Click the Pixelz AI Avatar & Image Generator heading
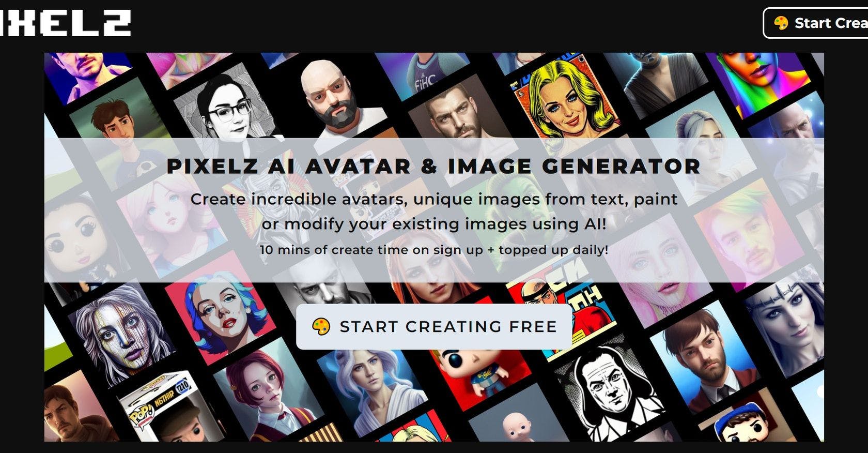Viewport: 868px width, 453px height. [434, 166]
